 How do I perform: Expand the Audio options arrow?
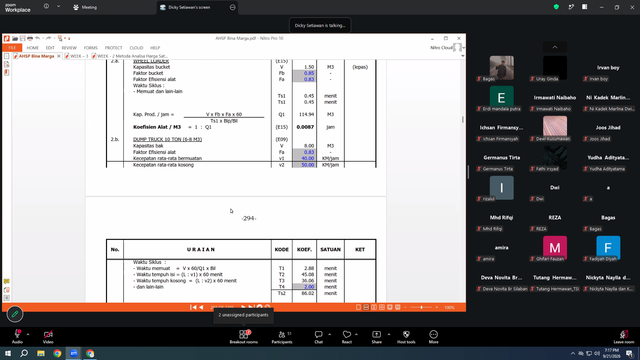pyautogui.click(x=28, y=334)
